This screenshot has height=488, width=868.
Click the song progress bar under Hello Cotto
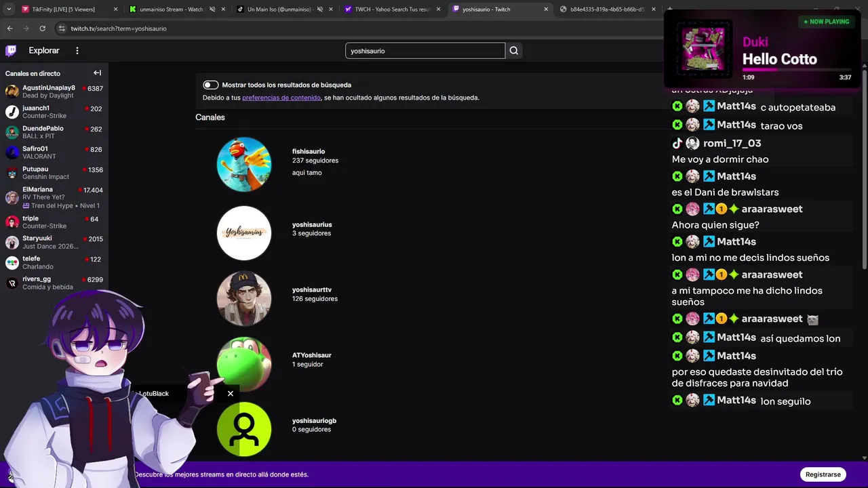tap(797, 69)
